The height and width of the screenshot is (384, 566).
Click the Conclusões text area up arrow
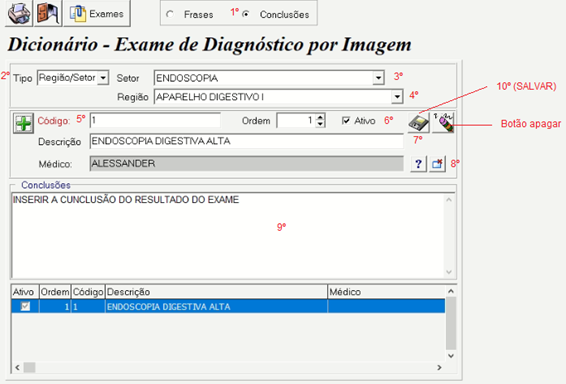[449, 200]
